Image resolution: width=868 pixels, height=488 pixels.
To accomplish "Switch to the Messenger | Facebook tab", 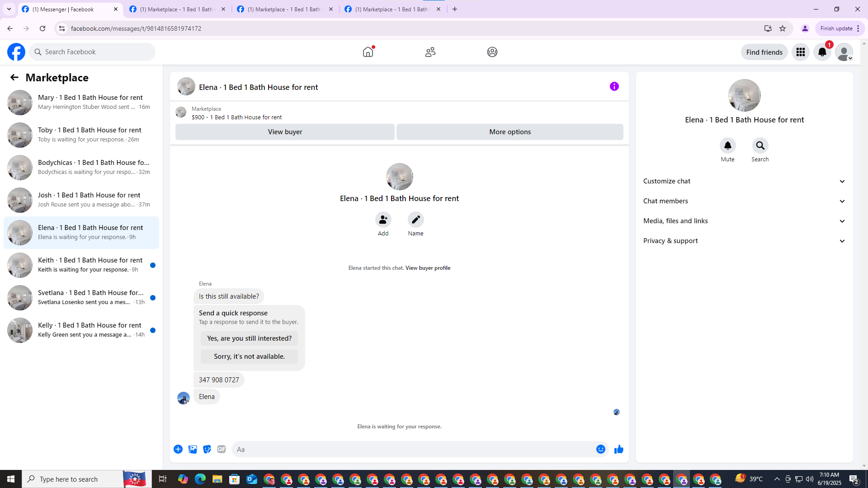I will 70,9.
